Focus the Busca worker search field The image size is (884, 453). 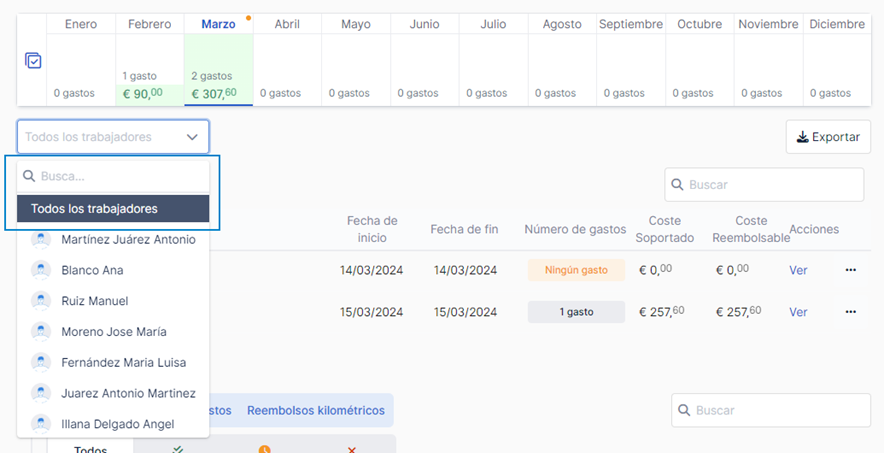113,176
